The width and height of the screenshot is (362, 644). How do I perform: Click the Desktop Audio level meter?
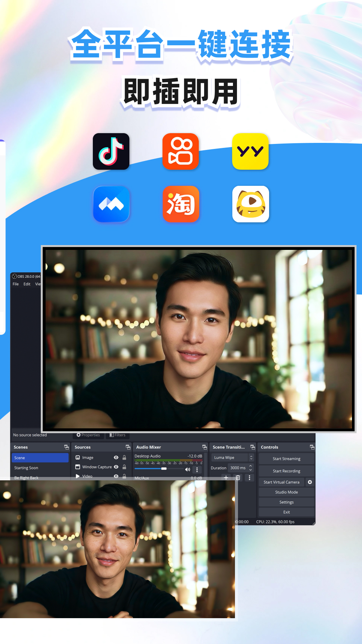tap(168, 461)
